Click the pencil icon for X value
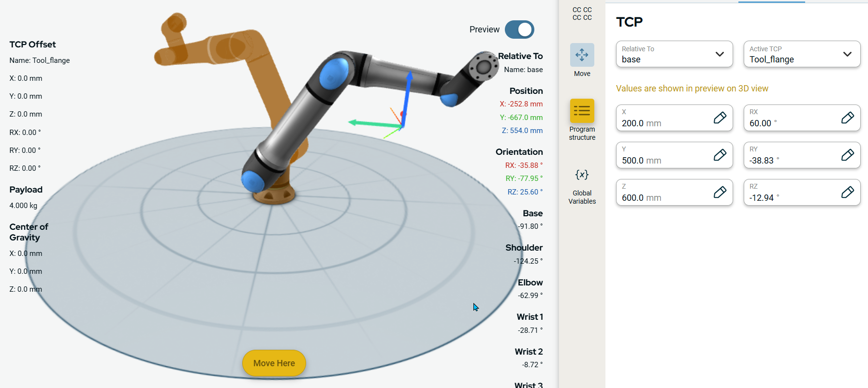 pyautogui.click(x=720, y=118)
